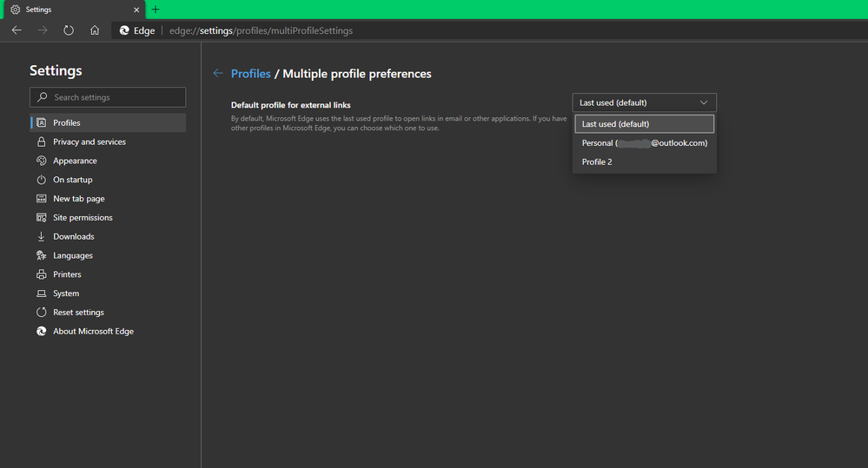The height and width of the screenshot is (468, 868).
Task: Click the palette icon next to Appearance
Action: click(42, 161)
